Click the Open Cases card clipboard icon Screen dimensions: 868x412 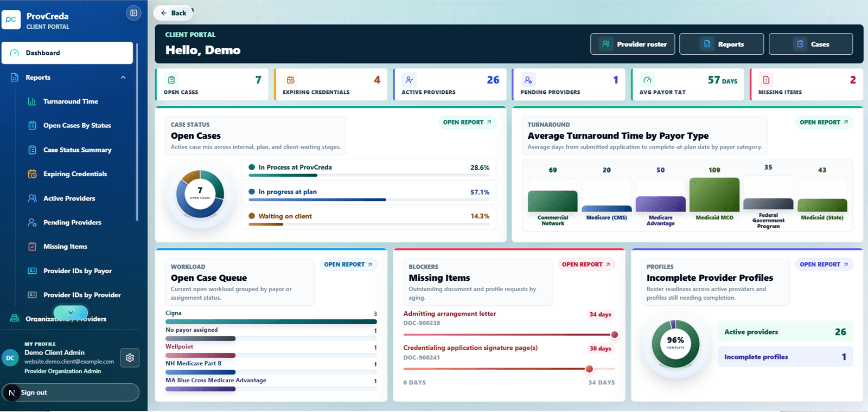tap(171, 80)
